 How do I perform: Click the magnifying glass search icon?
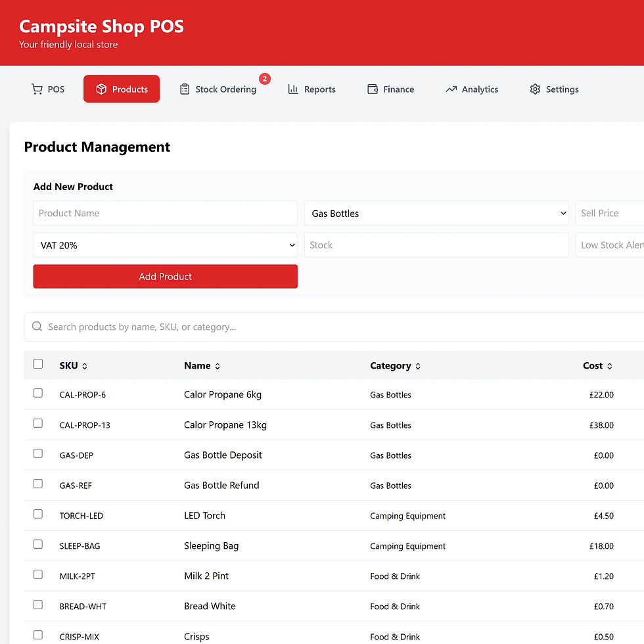point(37,326)
